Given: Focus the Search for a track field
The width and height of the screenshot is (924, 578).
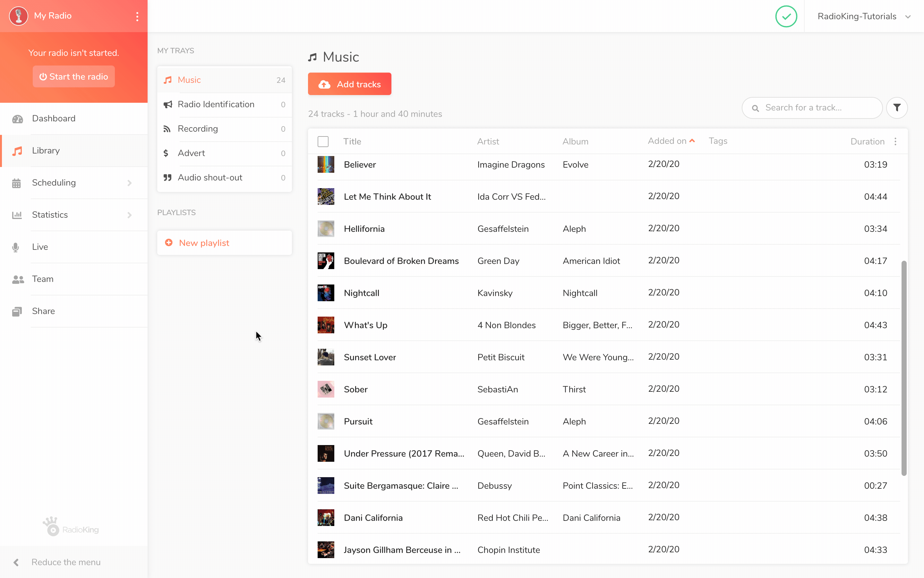Looking at the screenshot, I should [812, 108].
